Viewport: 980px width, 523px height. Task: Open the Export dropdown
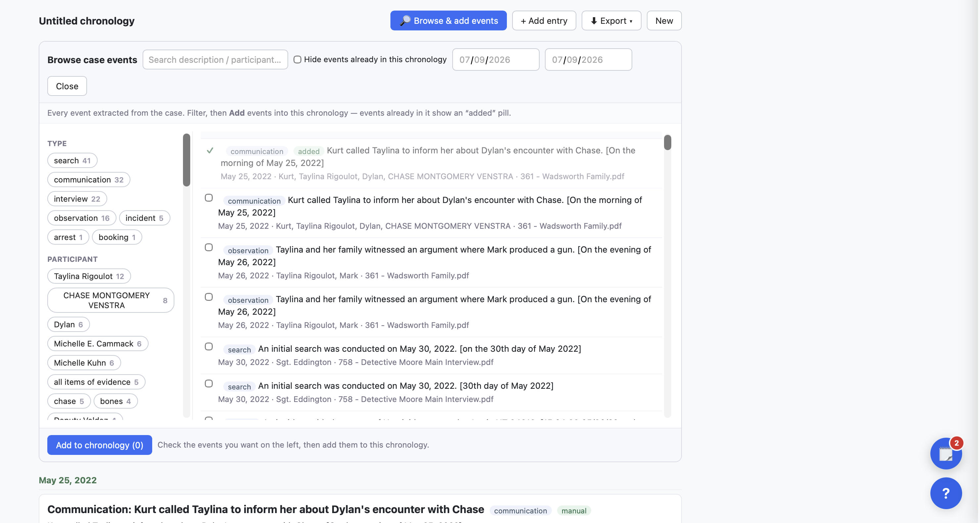point(611,20)
